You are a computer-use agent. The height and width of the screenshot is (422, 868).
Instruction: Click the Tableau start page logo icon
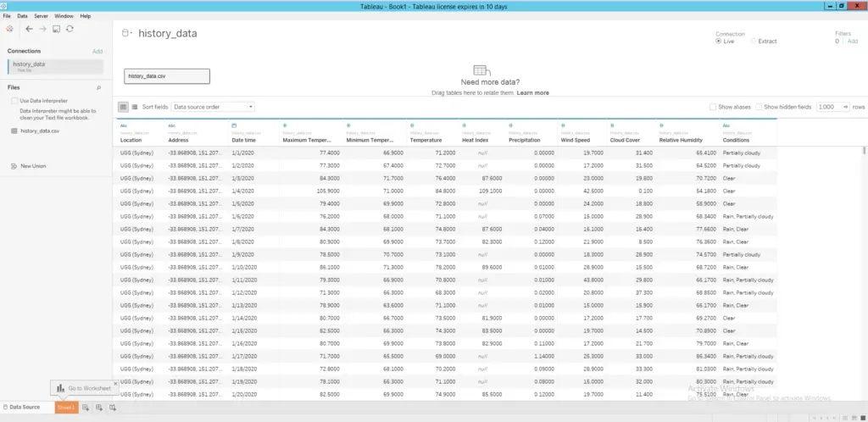coord(8,29)
